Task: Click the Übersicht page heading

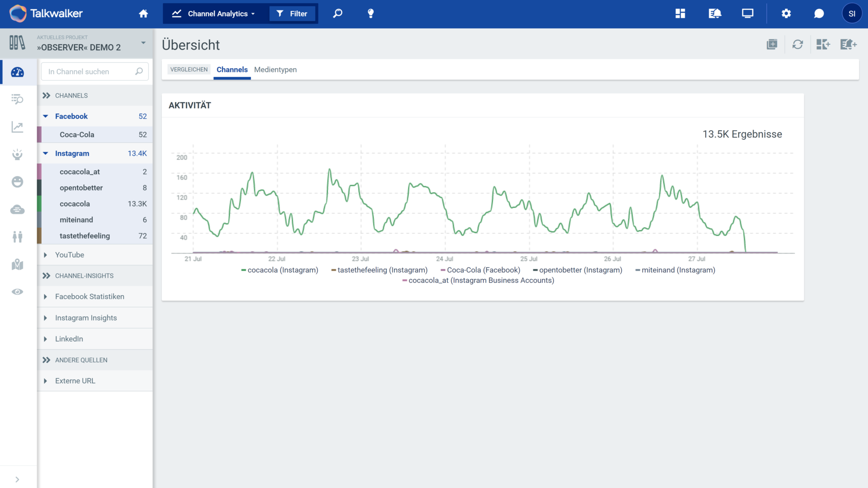Action: [191, 45]
